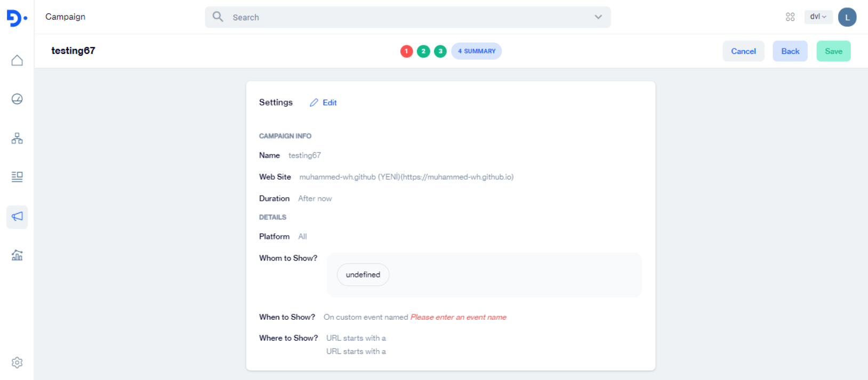Screen dimensions: 868x380
Task: Expand the search bar dropdown chevron
Action: click(598, 17)
